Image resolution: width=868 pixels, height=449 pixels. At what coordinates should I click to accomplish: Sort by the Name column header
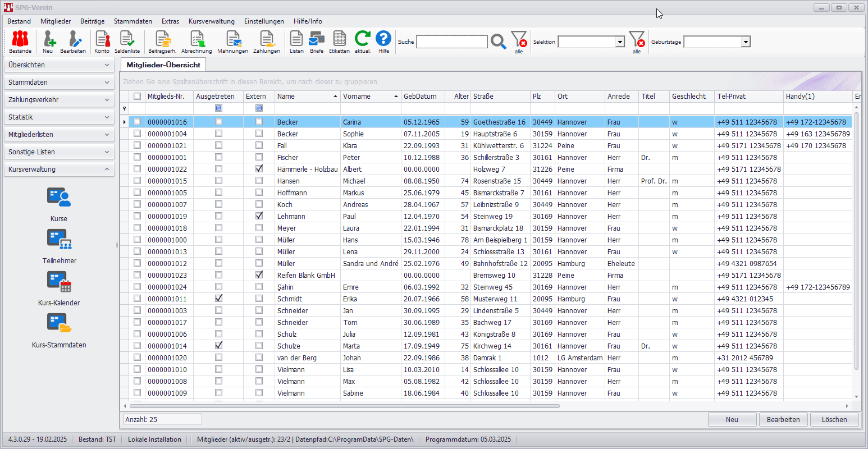308,97
